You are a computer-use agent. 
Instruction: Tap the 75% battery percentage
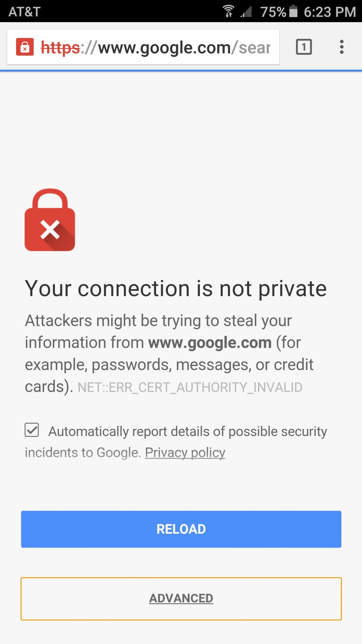tap(273, 12)
